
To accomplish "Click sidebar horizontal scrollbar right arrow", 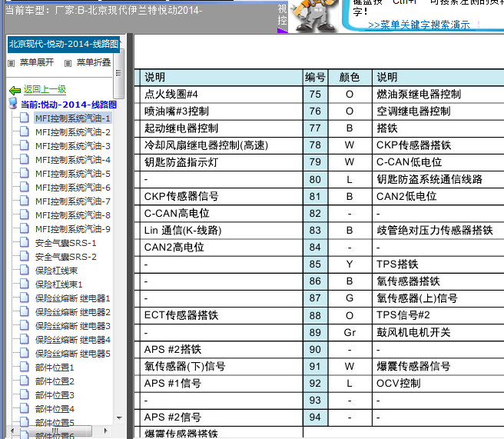I will pos(105,431).
